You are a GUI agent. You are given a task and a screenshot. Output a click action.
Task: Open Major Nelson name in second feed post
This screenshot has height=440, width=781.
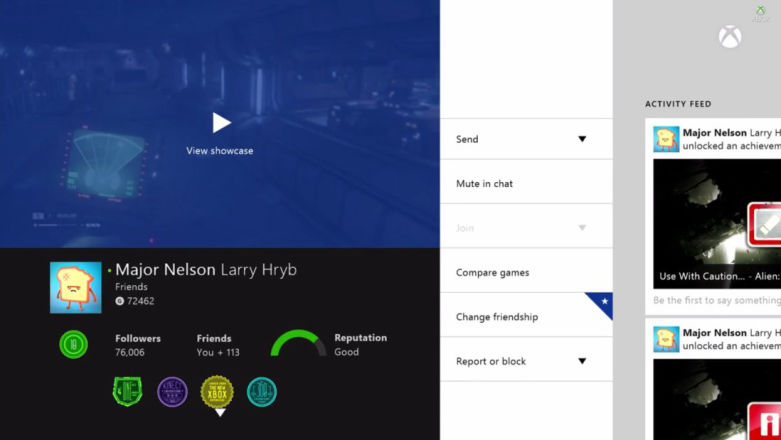[715, 332]
